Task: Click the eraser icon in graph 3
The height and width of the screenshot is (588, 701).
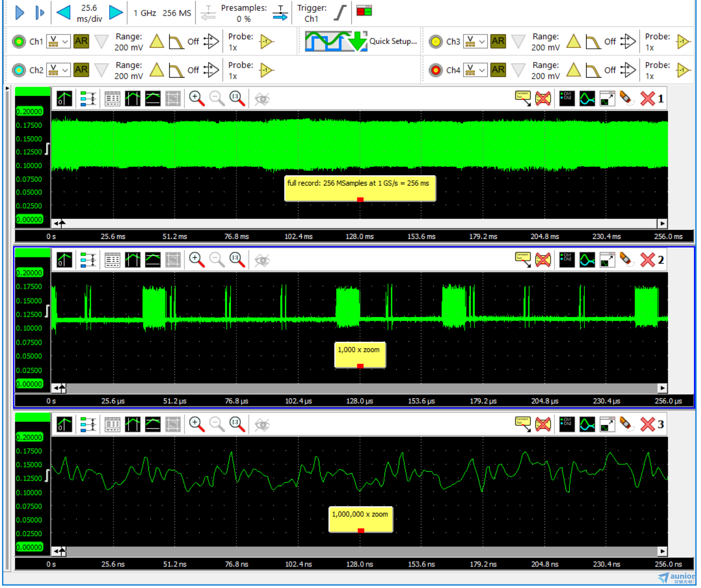Action: pos(627,424)
